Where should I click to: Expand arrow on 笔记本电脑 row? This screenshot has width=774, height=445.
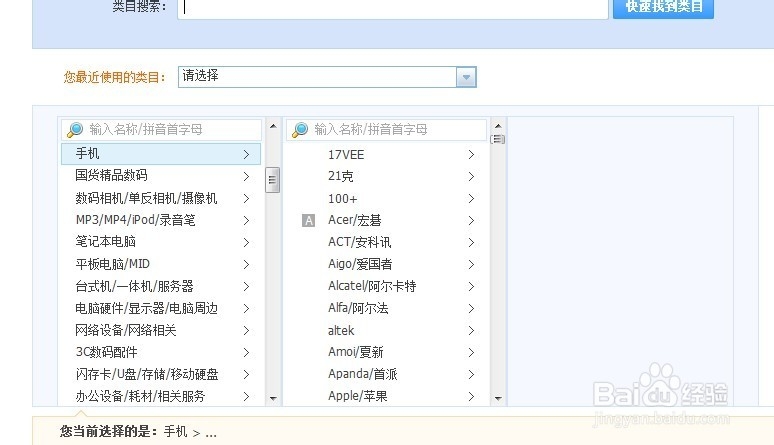coord(246,243)
